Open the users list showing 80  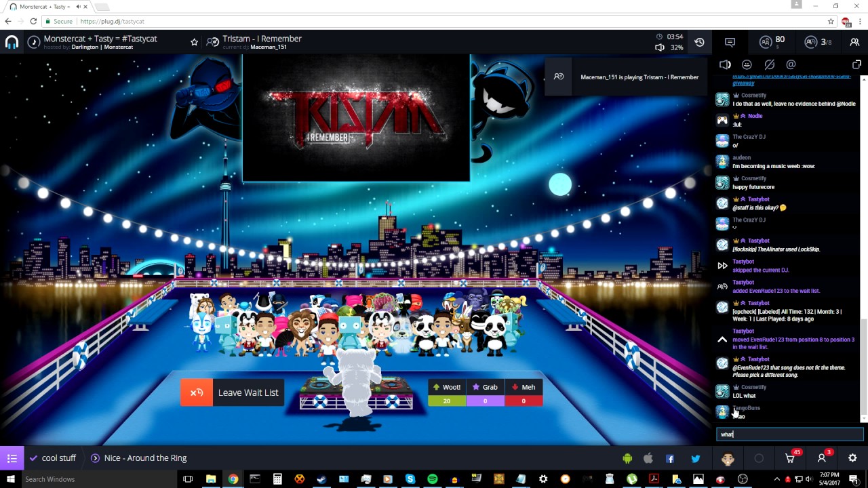(x=772, y=42)
